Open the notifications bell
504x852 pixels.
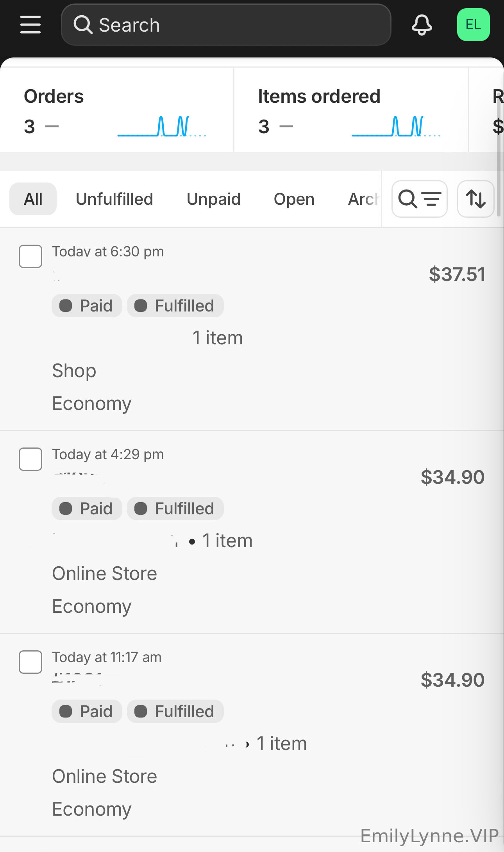[x=422, y=25]
